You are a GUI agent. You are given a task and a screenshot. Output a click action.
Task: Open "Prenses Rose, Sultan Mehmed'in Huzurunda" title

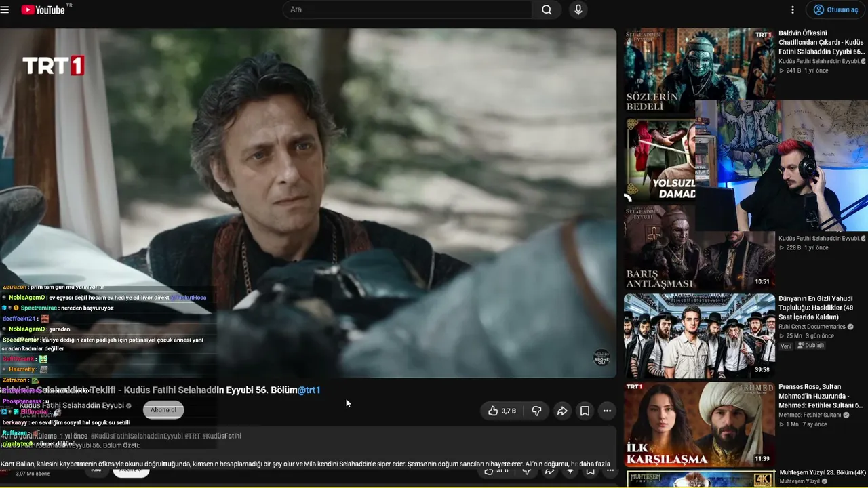821,396
